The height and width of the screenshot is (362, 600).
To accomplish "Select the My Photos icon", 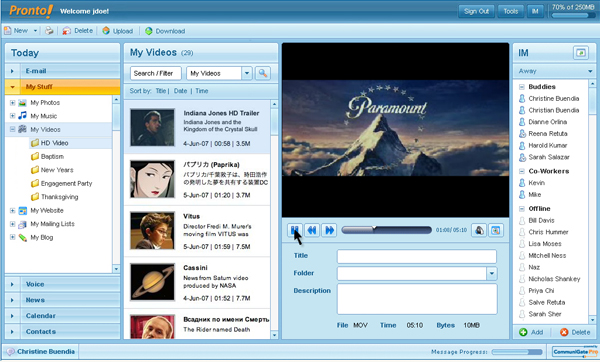I will [x=23, y=103].
